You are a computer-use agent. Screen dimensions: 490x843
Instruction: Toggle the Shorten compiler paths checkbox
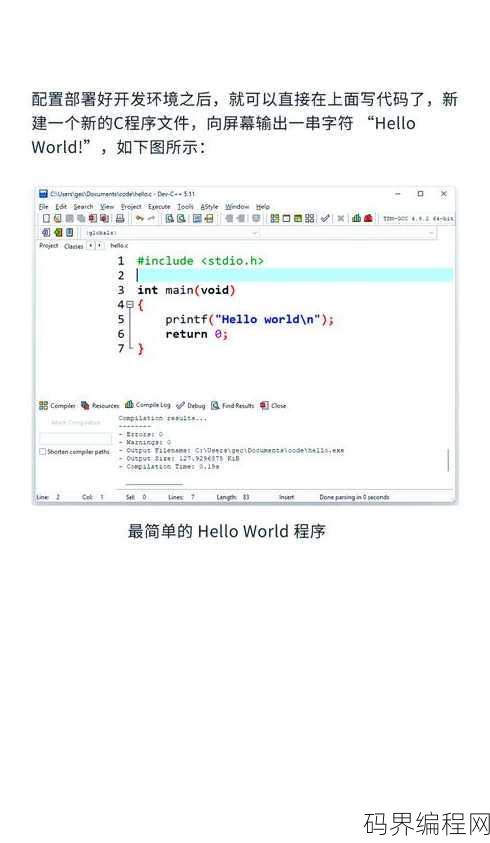(x=42, y=452)
